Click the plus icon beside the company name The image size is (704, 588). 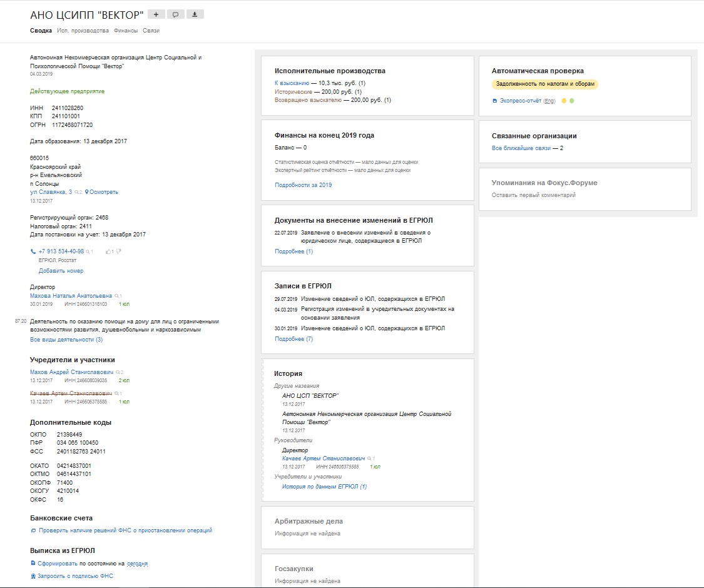(156, 14)
